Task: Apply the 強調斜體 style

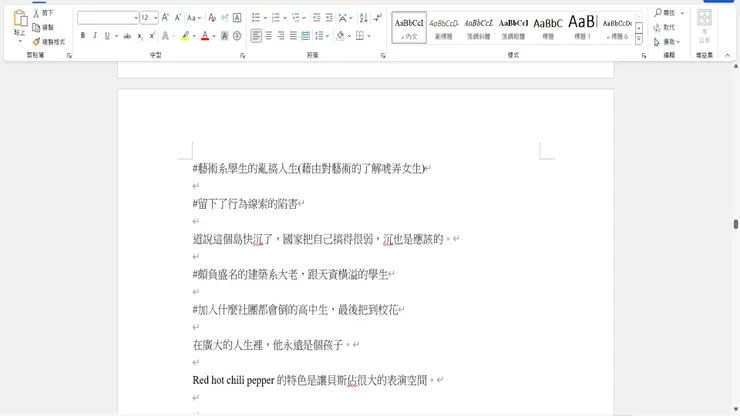Action: pyautogui.click(x=479, y=28)
